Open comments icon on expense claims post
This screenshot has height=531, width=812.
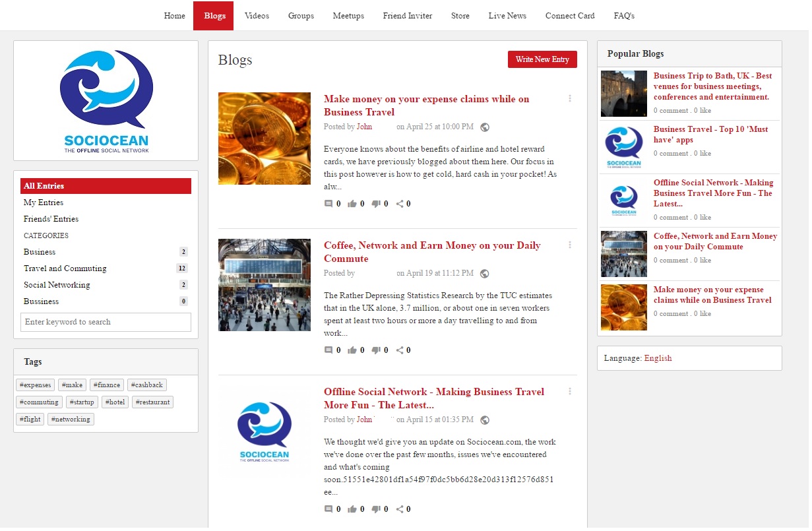328,204
